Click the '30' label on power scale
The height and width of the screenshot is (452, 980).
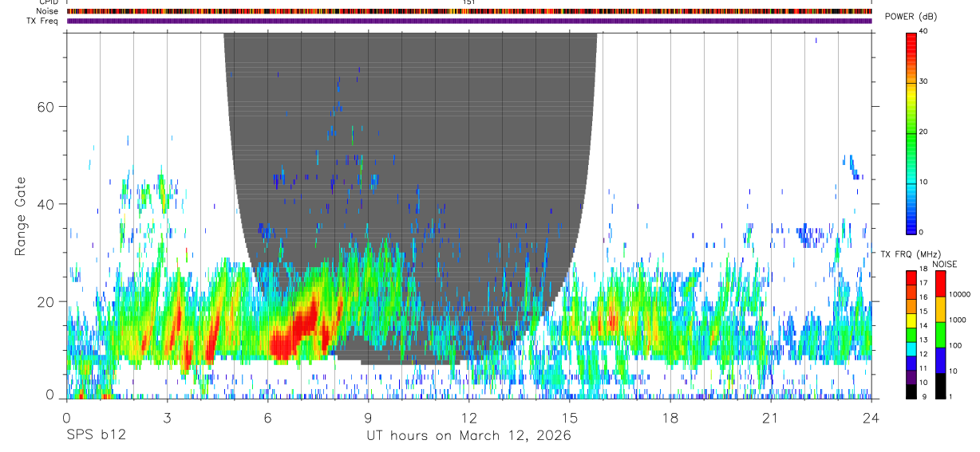coord(922,81)
